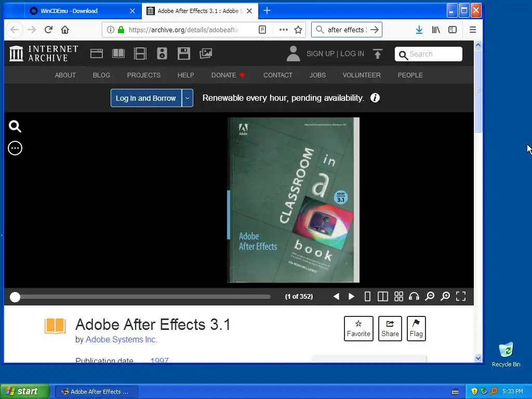Viewport: 532px width, 399px height.
Task: Open the book reader search magnifier
Action: (x=15, y=126)
